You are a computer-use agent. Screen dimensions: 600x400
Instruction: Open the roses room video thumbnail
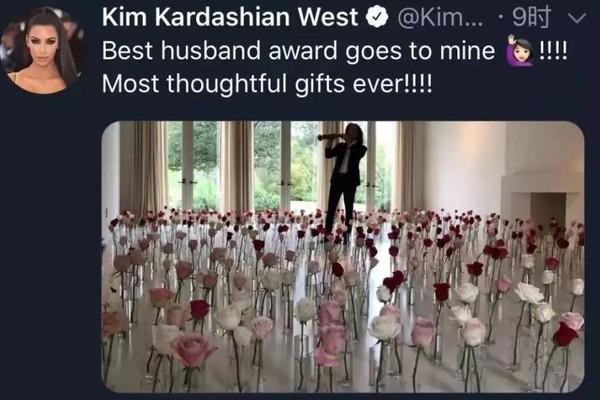pos(343,256)
